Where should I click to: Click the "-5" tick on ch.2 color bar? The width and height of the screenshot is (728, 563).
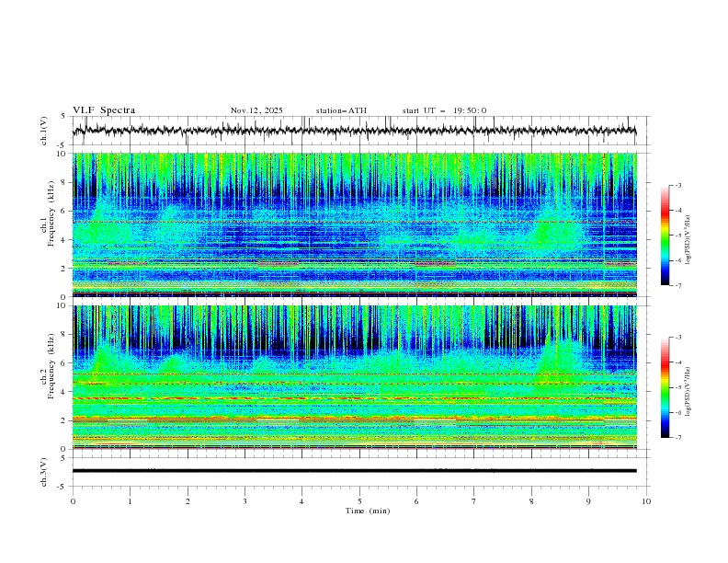point(677,387)
